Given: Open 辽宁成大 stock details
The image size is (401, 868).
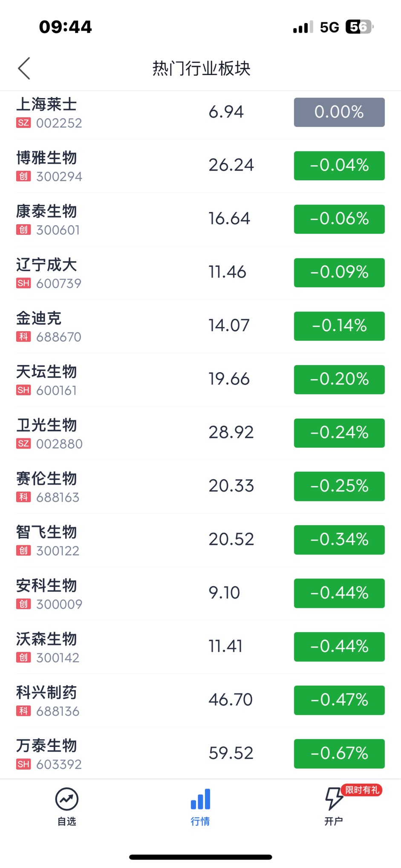Looking at the screenshot, I should tap(200, 272).
